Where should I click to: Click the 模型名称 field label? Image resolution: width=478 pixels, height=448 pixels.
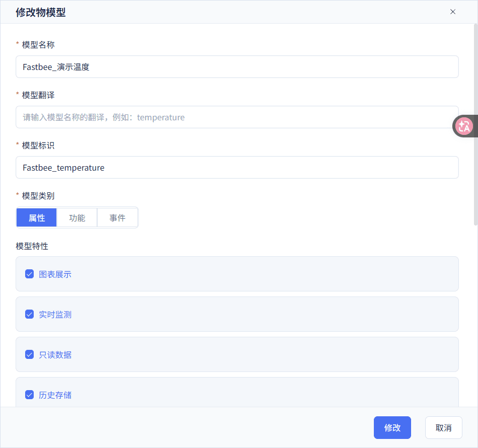point(38,45)
